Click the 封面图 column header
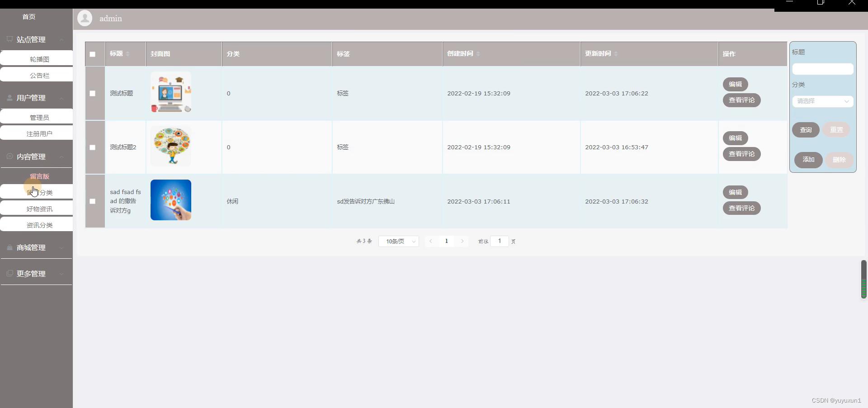Screen dimensions: 868x408 pos(160,54)
